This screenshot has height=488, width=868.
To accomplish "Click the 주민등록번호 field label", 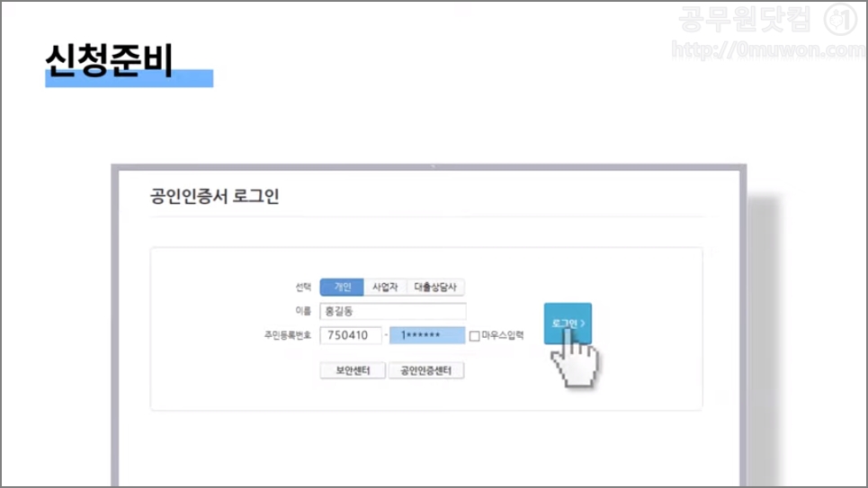I will [x=287, y=335].
